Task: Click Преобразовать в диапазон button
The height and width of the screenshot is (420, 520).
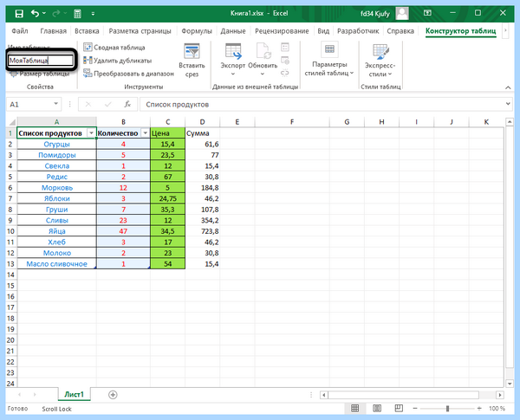Action: pos(128,74)
